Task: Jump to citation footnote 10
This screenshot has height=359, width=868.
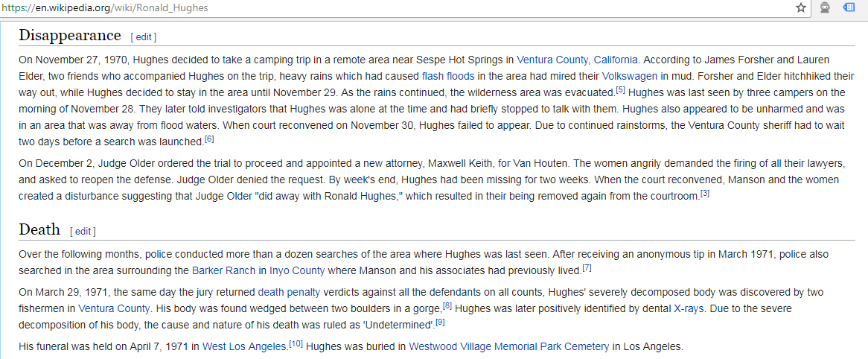Action: 296,343
